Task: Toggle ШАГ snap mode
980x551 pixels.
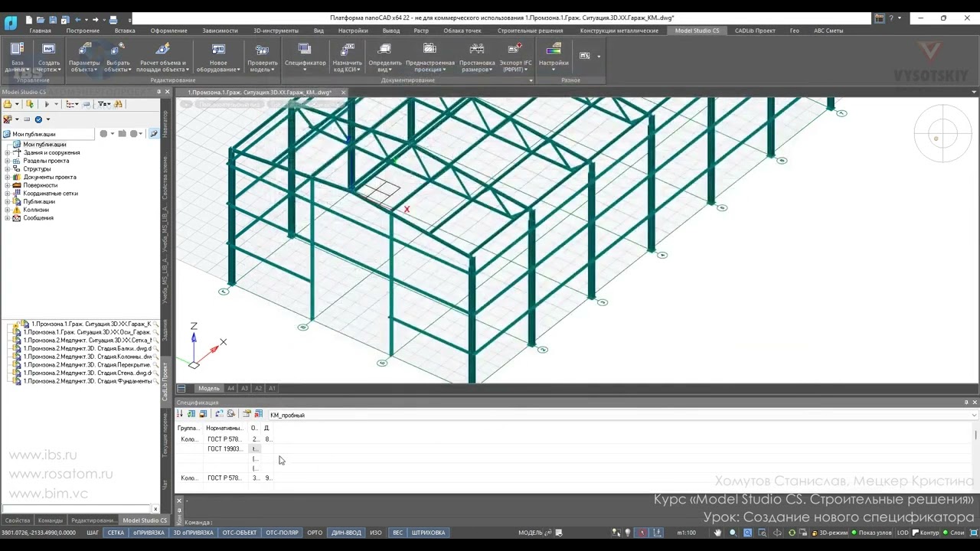Action: coord(93,533)
